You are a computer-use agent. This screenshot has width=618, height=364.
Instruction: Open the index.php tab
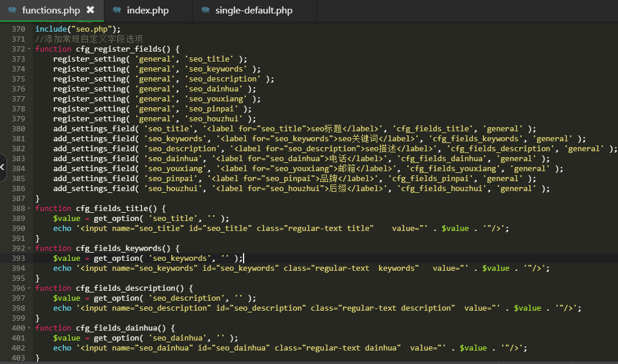coord(148,10)
